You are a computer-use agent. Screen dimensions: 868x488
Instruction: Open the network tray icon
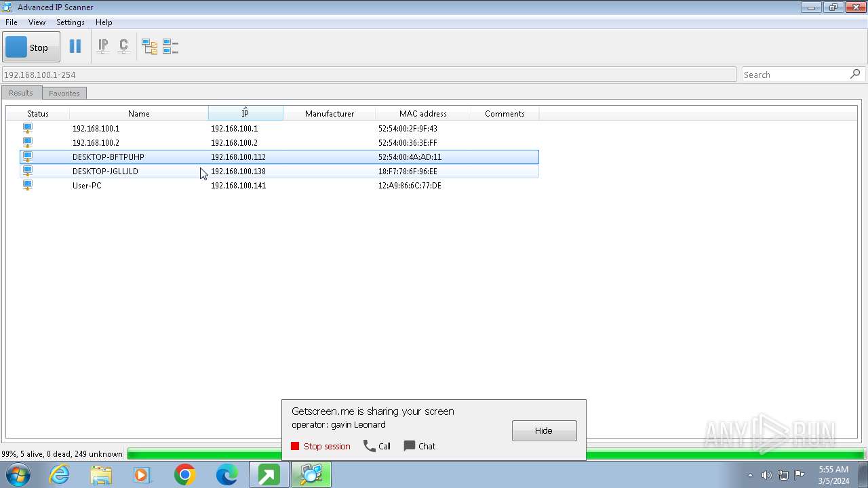(783, 475)
